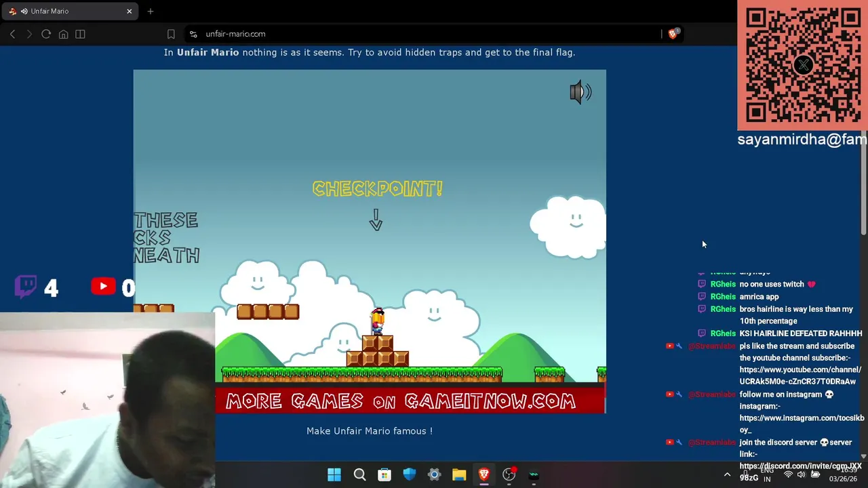Image resolution: width=868 pixels, height=488 pixels.
Task: Open the Instagram link in chat
Action: click(x=802, y=424)
